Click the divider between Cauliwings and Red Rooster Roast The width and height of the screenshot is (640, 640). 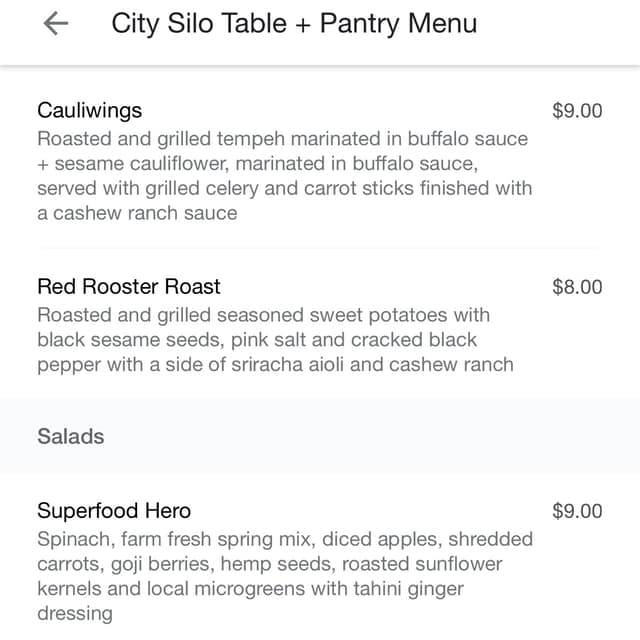point(320,248)
